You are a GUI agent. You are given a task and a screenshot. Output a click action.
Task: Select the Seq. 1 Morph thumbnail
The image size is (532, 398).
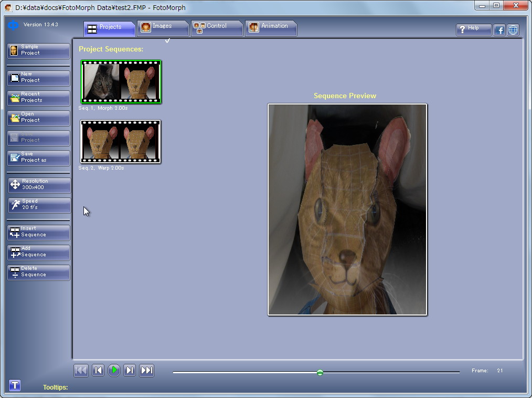(121, 82)
